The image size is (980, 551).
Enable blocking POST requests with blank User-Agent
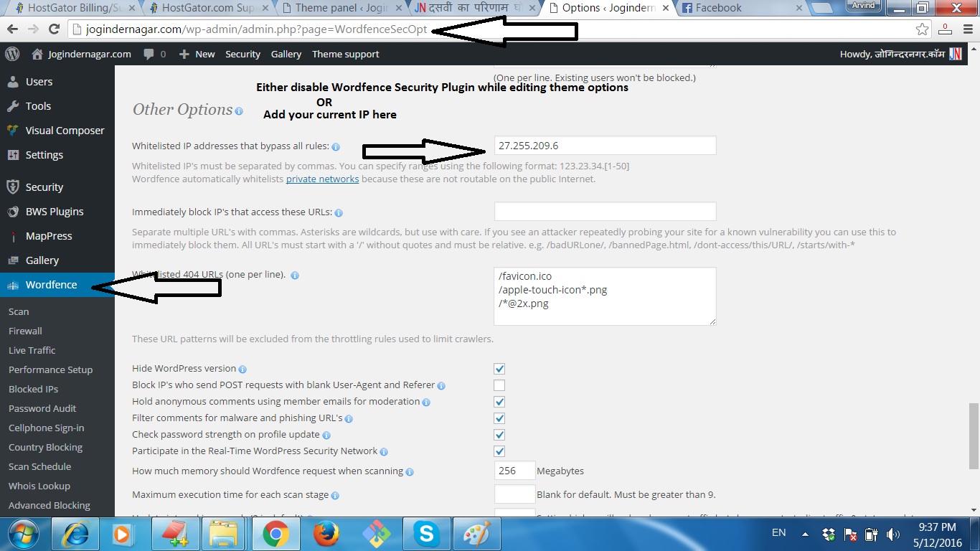(x=499, y=385)
